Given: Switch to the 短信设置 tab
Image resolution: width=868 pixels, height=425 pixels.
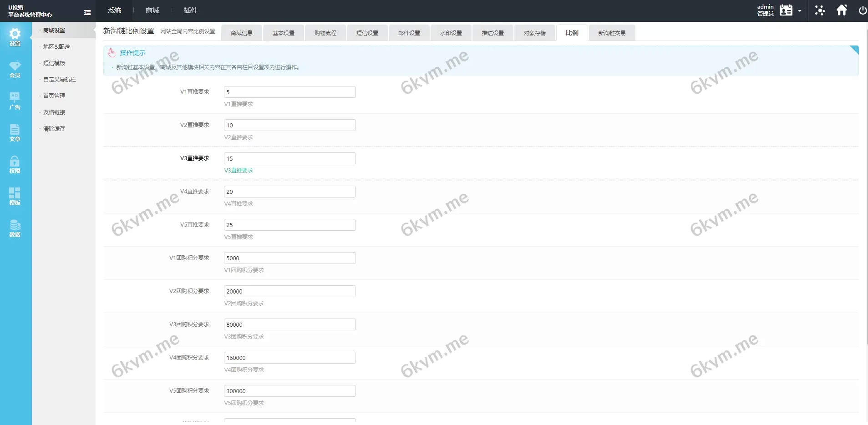Looking at the screenshot, I should [367, 33].
